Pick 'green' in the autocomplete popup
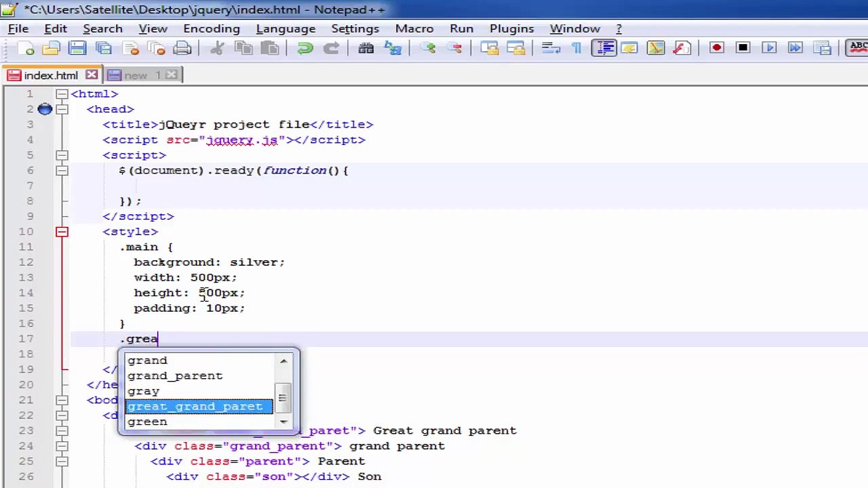The image size is (868, 488). click(x=199, y=422)
